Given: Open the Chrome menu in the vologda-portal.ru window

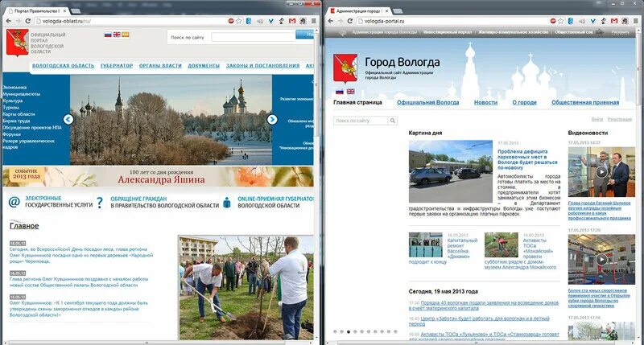Looking at the screenshot, I should pyautogui.click(x=635, y=21).
